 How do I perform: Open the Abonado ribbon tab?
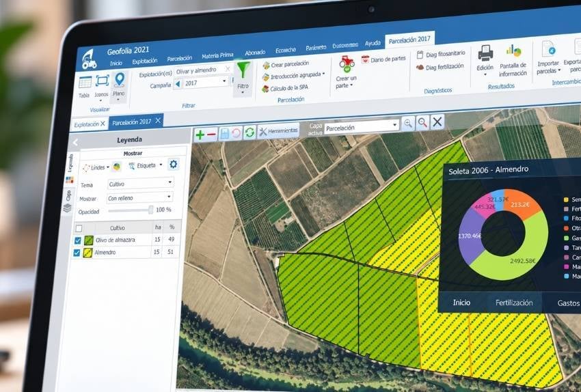[x=255, y=53]
